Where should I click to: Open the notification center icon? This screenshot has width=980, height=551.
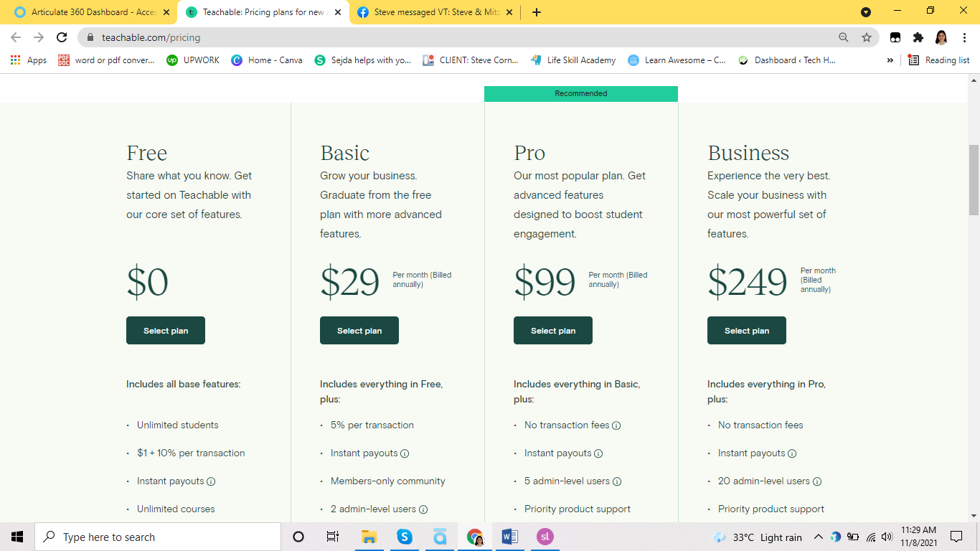pyautogui.click(x=956, y=537)
